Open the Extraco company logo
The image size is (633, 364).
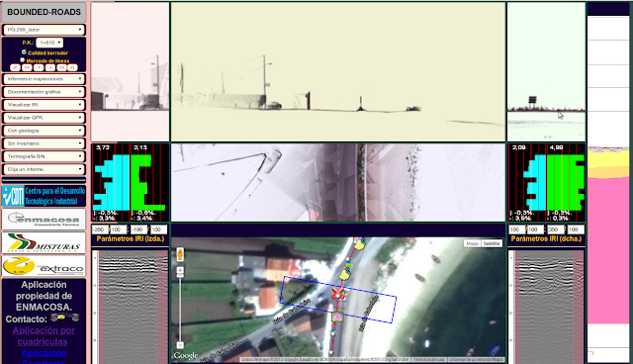tap(44, 266)
